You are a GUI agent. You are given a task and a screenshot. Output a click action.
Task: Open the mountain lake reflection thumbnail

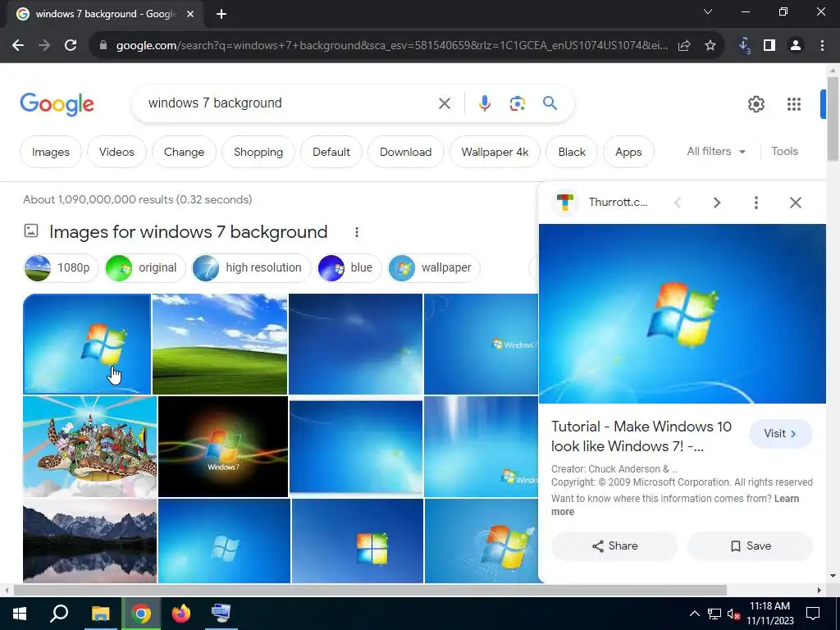(x=90, y=541)
